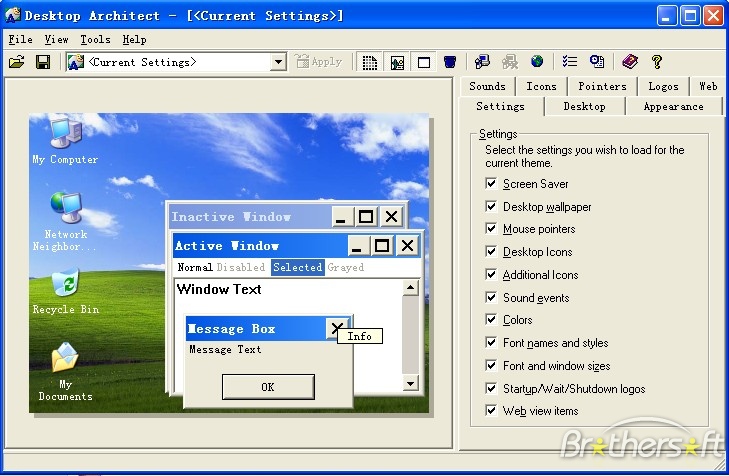The width and height of the screenshot is (729, 476).
Task: Toggle Web view items checkbox
Action: [x=491, y=410]
